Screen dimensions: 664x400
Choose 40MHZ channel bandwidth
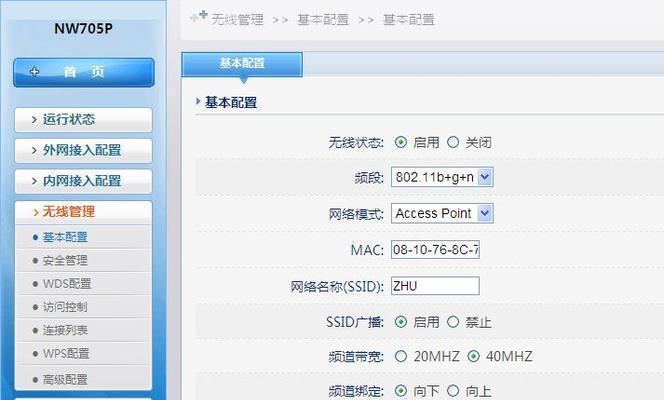(x=473, y=356)
